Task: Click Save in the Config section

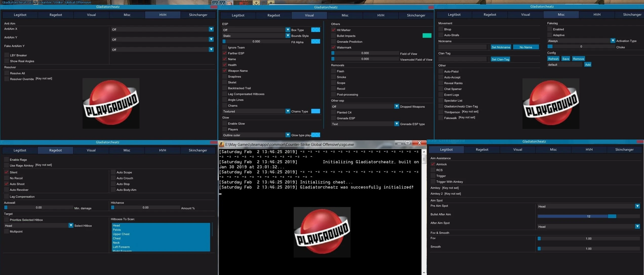Action: coord(566,58)
